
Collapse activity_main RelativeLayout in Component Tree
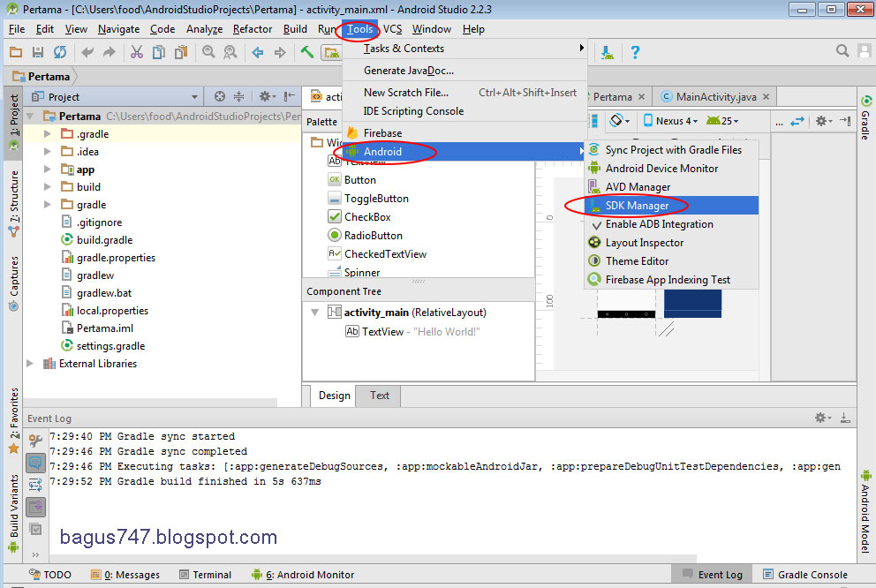pos(315,313)
